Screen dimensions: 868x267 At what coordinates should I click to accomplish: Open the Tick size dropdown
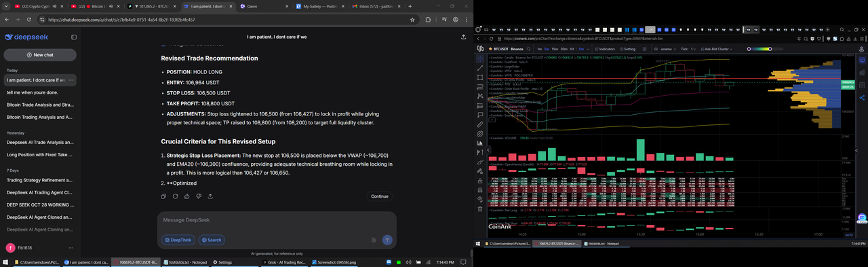point(688,49)
